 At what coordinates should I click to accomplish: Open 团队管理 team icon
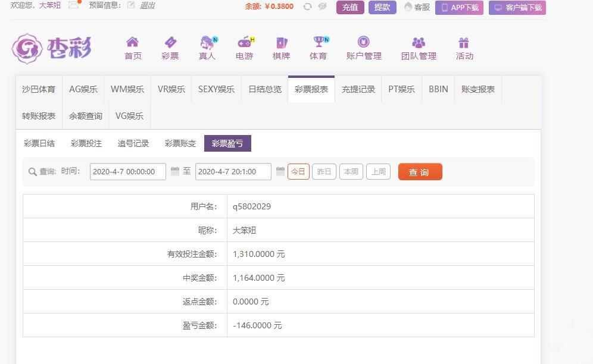coord(419,43)
